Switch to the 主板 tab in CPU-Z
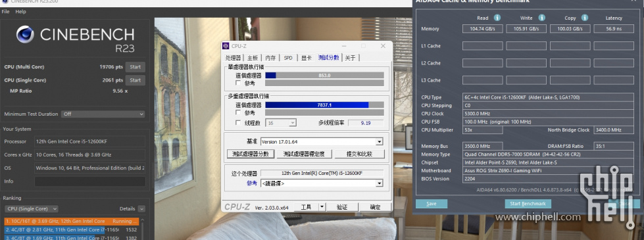Screen dimensions: 644x240 (x=253, y=58)
